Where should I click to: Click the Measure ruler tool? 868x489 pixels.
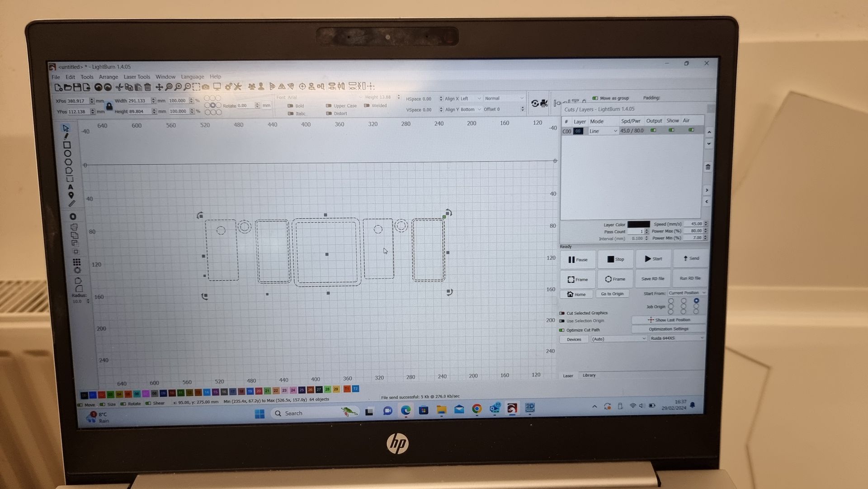(71, 204)
